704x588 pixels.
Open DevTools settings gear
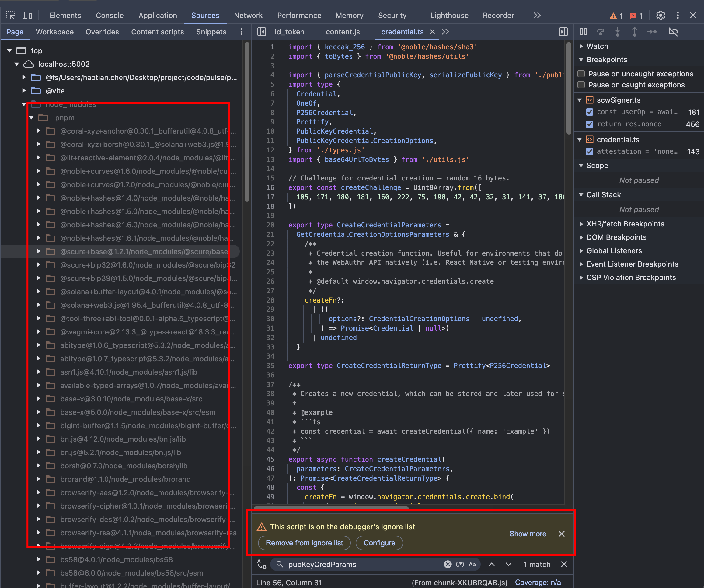[x=660, y=16]
